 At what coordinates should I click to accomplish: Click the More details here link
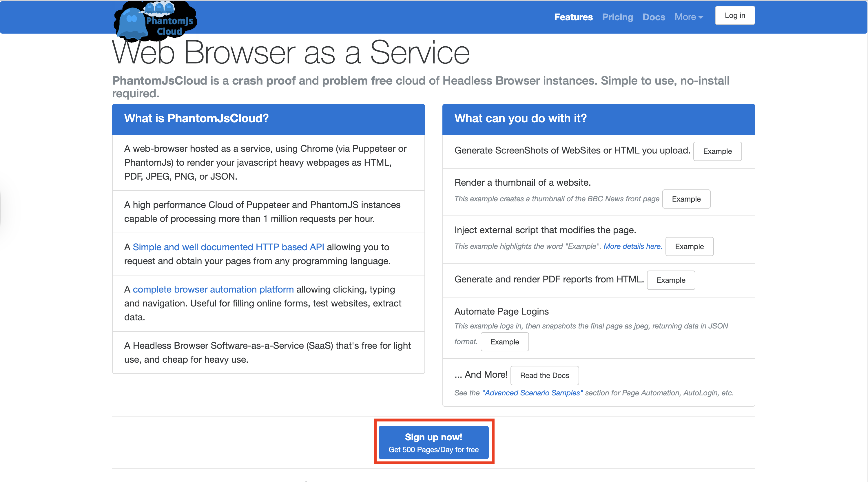pos(632,246)
